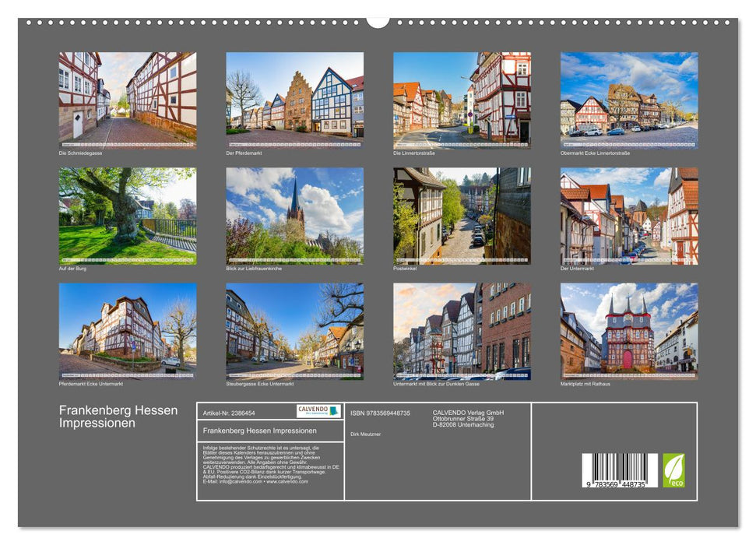Click the CALVENDO logo
756x545 pixels.
coord(318,411)
